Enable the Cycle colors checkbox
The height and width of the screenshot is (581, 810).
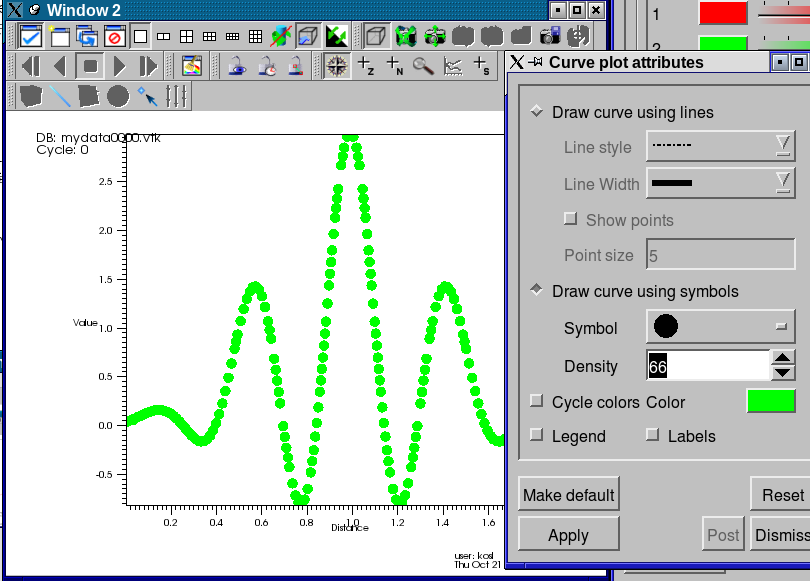pos(537,402)
